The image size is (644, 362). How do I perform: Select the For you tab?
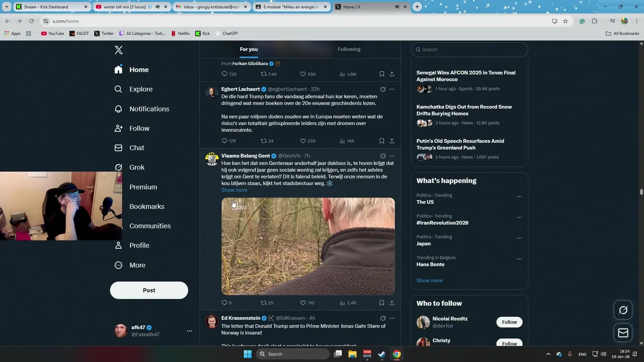249,49
